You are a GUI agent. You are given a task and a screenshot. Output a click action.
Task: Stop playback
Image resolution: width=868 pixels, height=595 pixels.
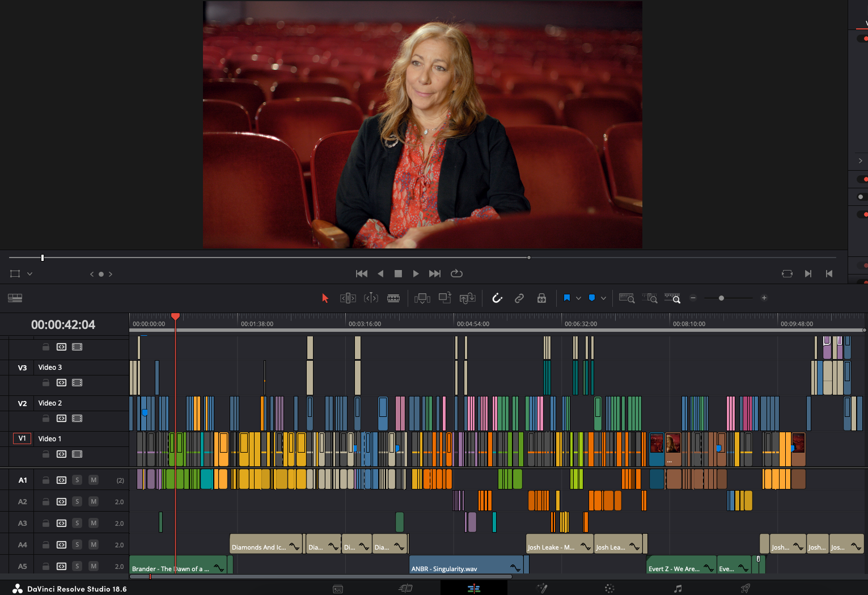[x=399, y=273]
